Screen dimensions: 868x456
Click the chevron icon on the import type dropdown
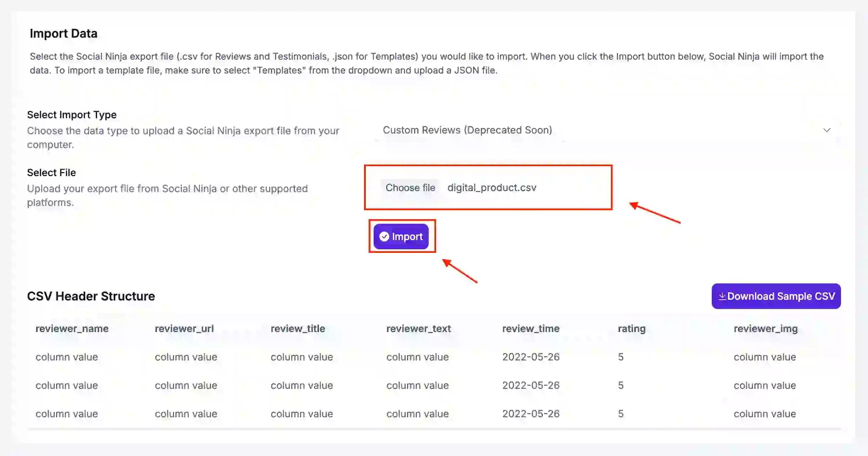[x=827, y=130]
